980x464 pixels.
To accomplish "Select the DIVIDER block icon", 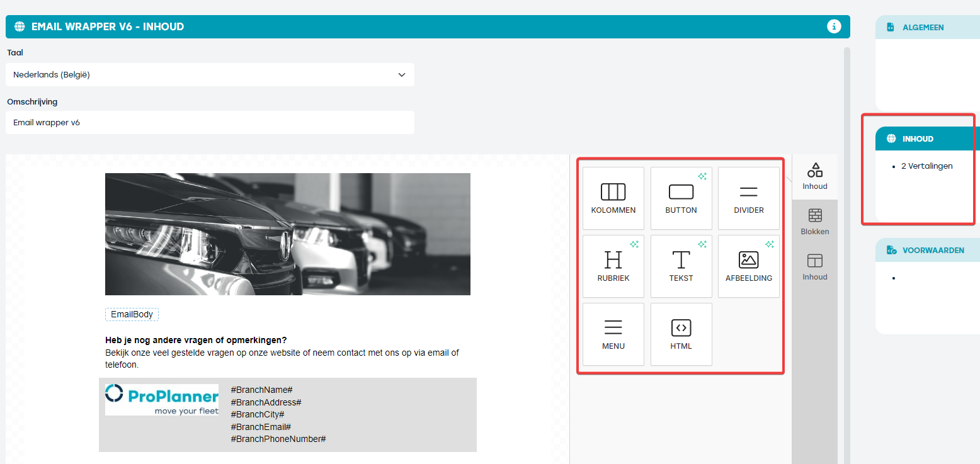I will click(x=748, y=198).
